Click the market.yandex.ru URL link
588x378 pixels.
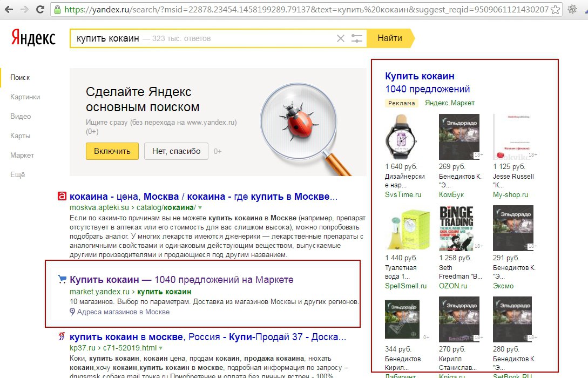click(x=131, y=292)
